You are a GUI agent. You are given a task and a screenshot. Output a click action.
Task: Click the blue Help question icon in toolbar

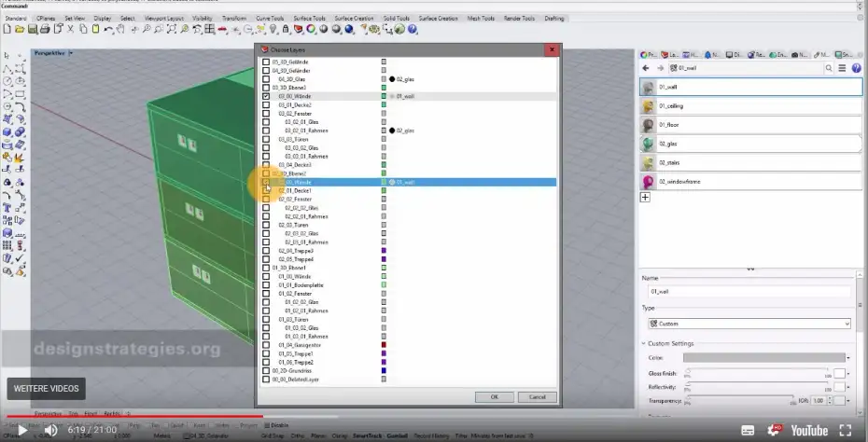413,29
